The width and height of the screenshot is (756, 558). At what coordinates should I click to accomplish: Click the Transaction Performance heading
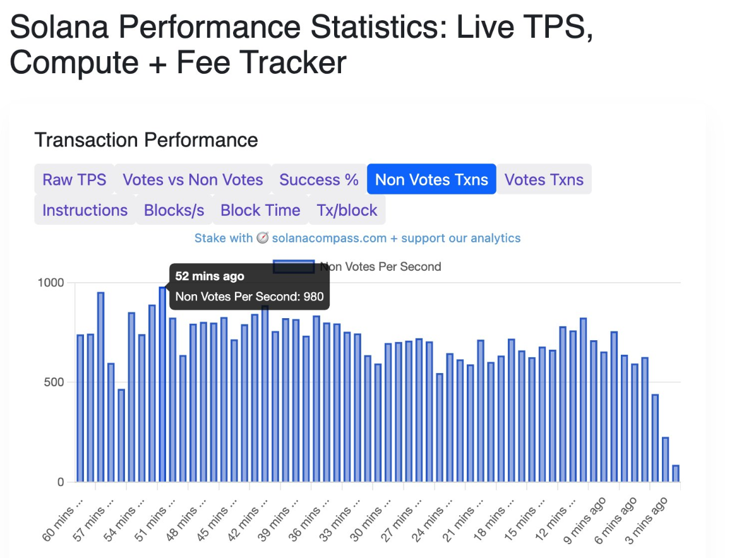click(146, 139)
